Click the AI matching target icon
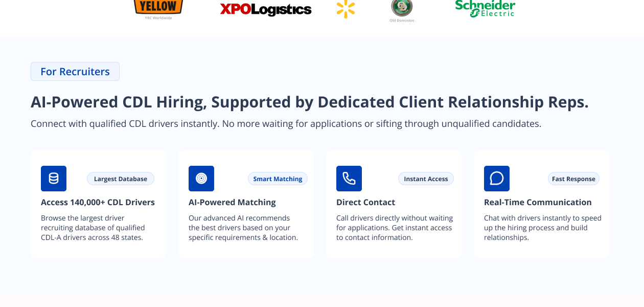 (x=201, y=179)
